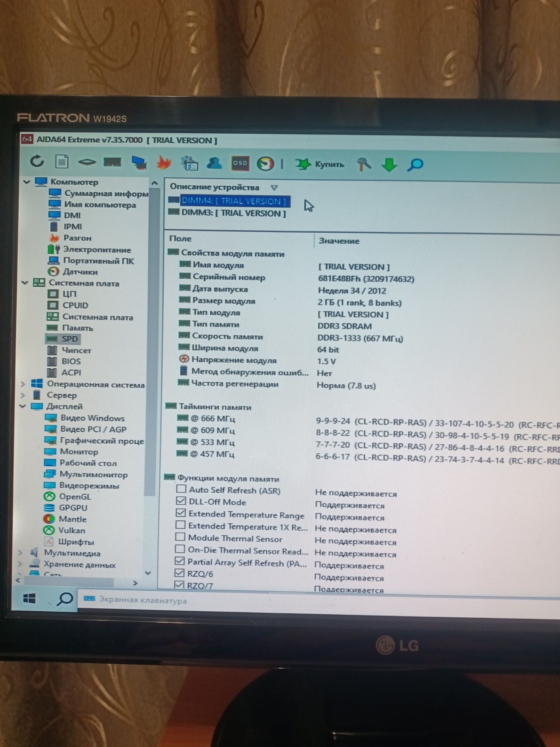Toggle the RZQ/6 checkbox

[179, 573]
